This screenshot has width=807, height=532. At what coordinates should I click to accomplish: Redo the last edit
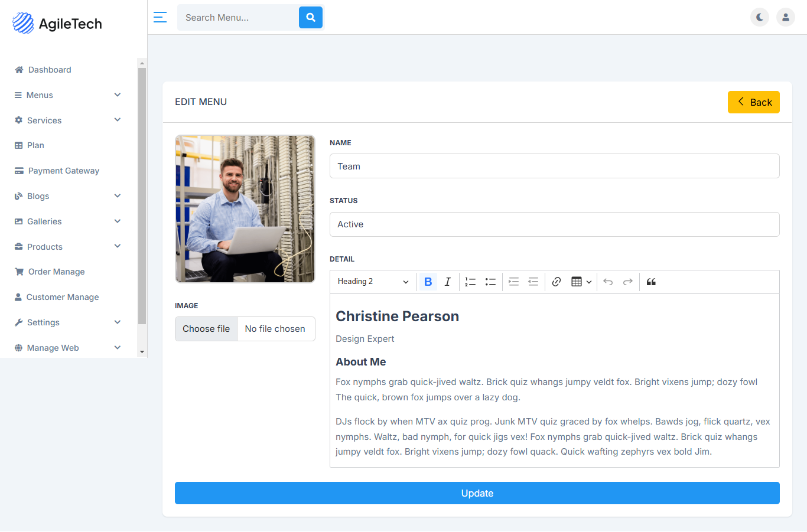[x=628, y=282]
